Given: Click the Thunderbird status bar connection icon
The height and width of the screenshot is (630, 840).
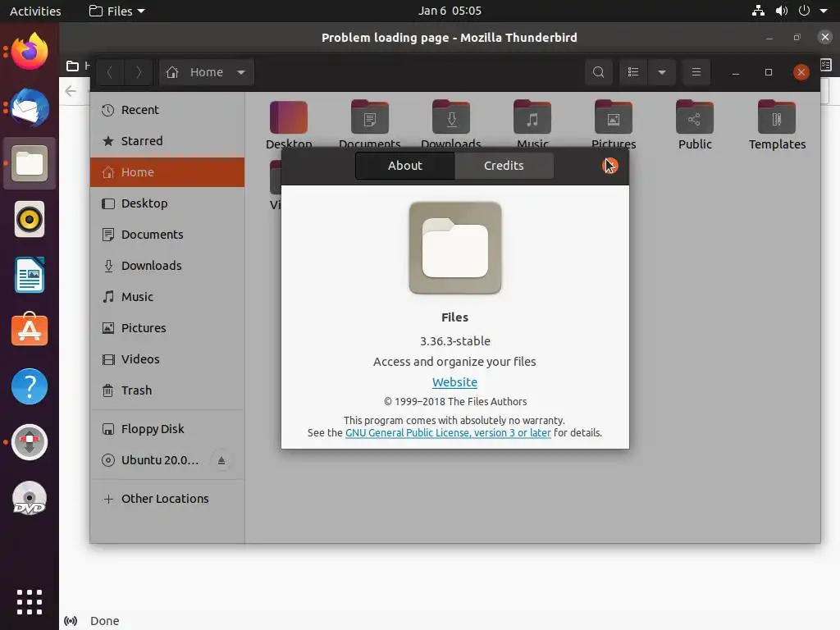Looking at the screenshot, I should click(71, 621).
